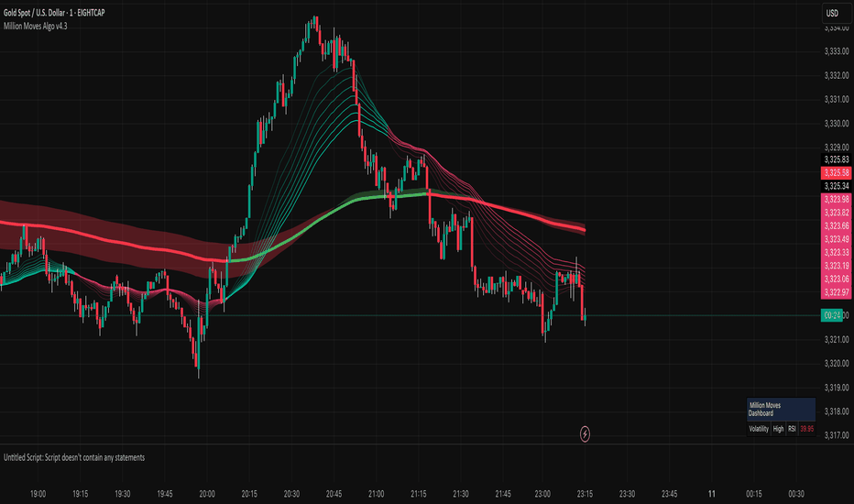Open the USD currency selector

click(836, 13)
